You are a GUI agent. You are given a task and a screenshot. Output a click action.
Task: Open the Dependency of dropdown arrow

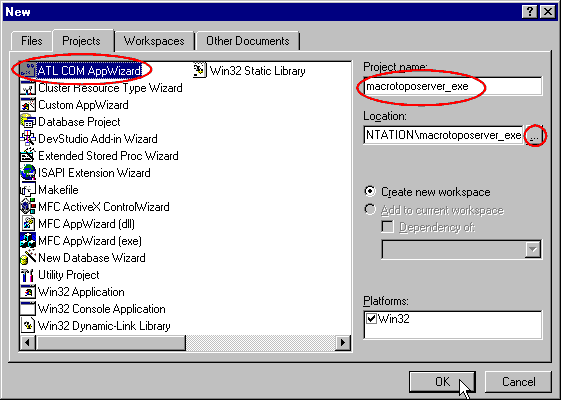click(x=533, y=249)
